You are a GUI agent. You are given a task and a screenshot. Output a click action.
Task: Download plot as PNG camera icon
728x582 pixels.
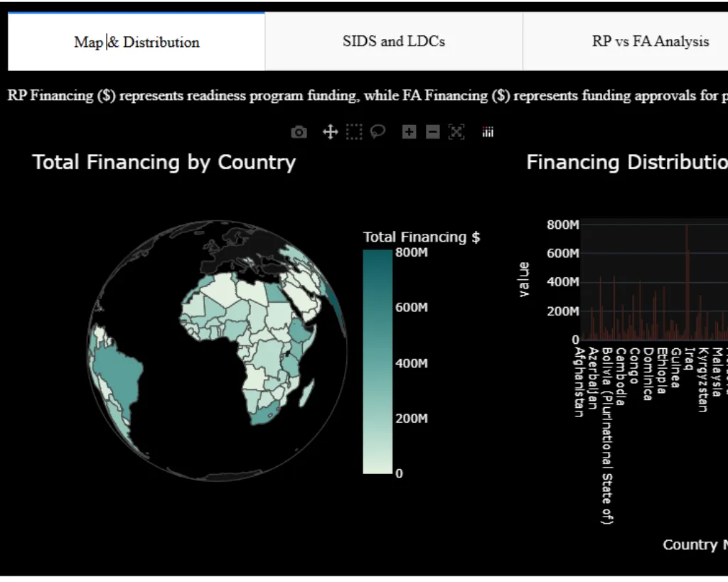click(299, 132)
